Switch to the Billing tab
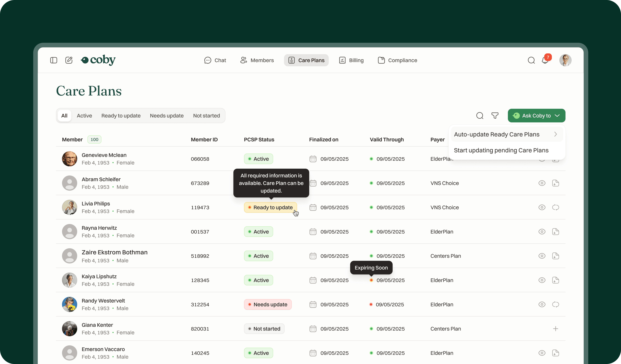621x364 pixels. coord(351,60)
